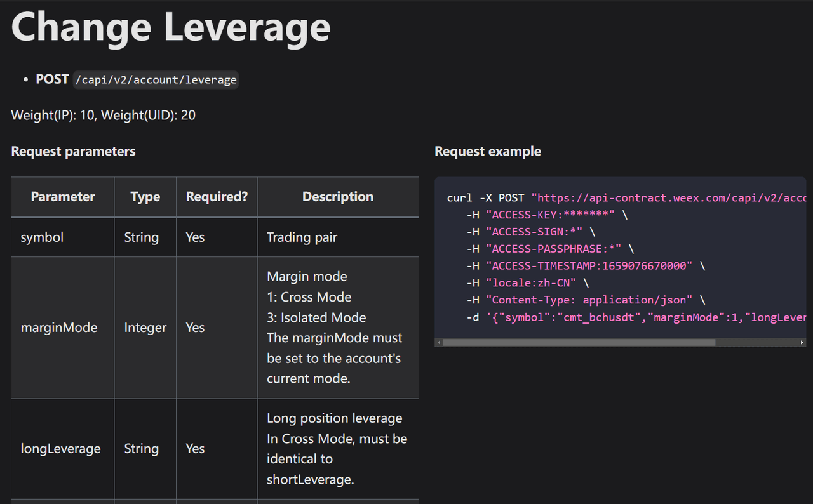This screenshot has height=504, width=813.
Task: Click the Request parameters section heading
Action: click(x=72, y=151)
